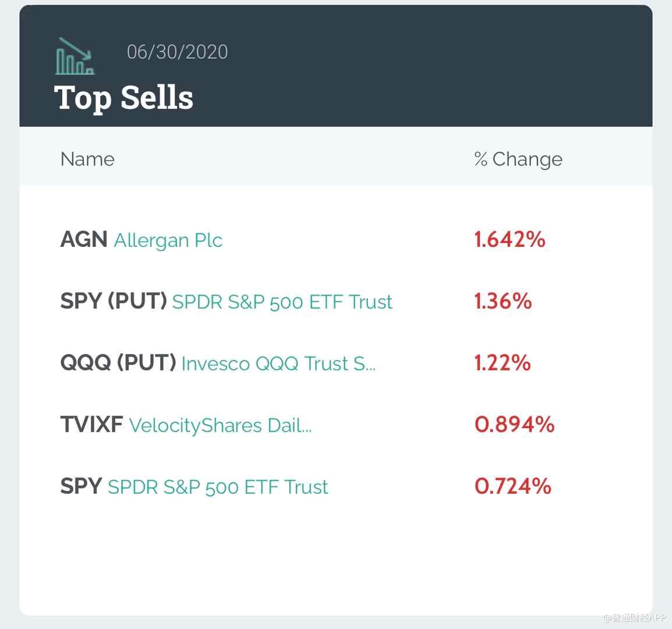Viewport: 672px width, 629px height.
Task: Click the 06/30/2020 date label
Action: (177, 52)
